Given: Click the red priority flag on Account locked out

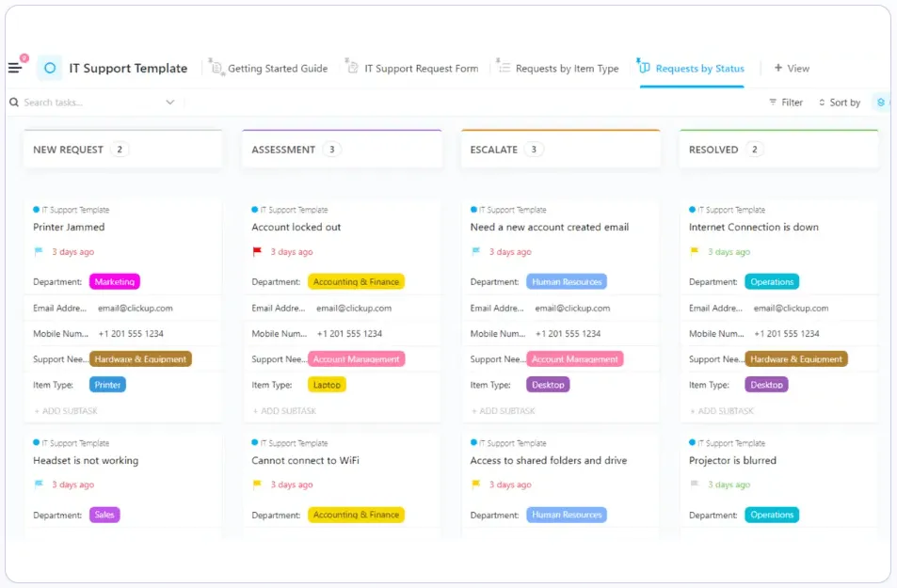Looking at the screenshot, I should click(x=257, y=252).
